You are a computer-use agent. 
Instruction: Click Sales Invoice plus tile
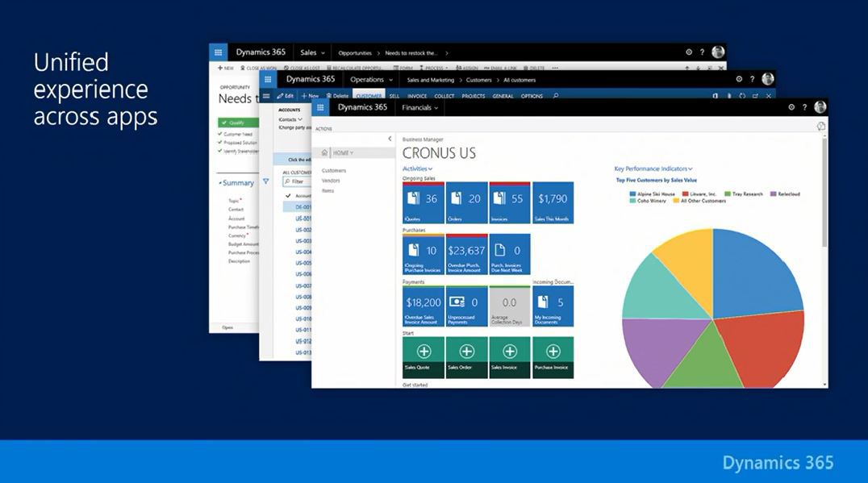[510, 358]
